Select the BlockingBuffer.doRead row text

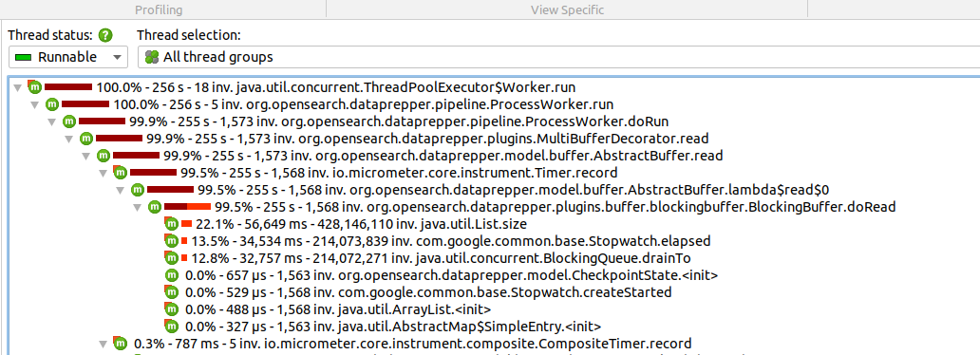coord(555,207)
